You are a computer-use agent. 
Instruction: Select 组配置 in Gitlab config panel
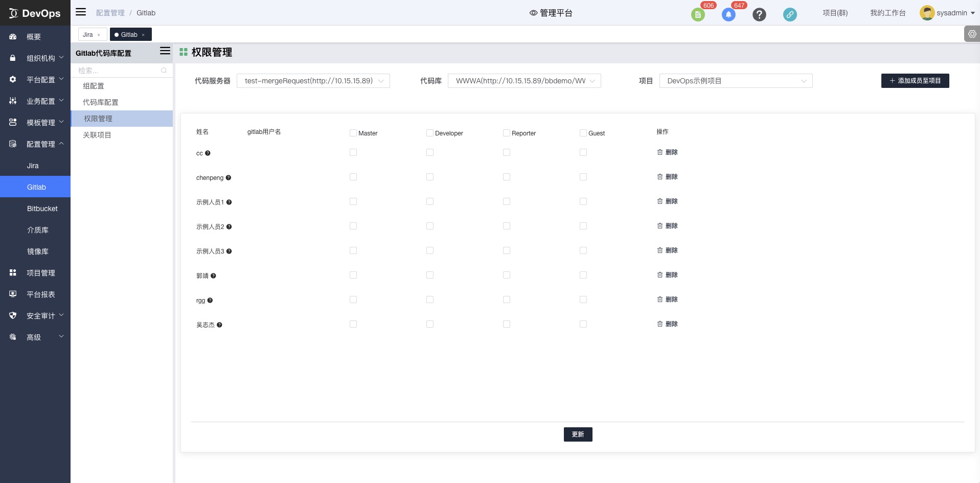click(x=122, y=86)
